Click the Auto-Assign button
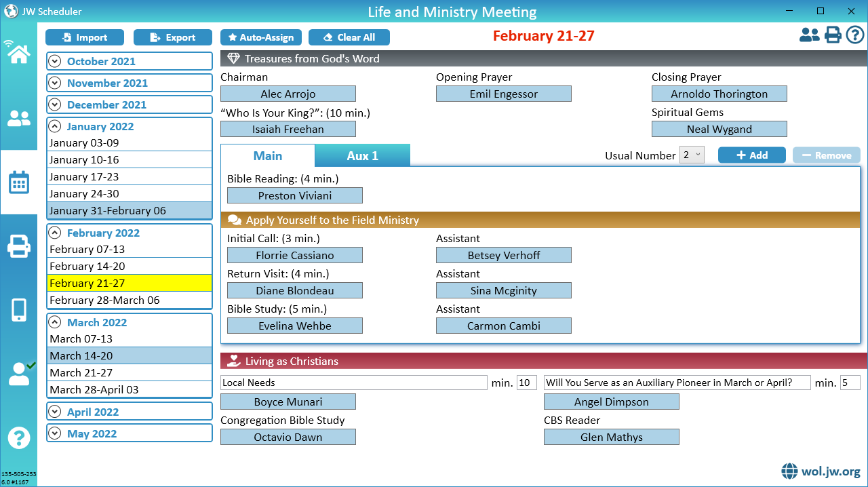This screenshot has width=868, height=487. click(261, 37)
